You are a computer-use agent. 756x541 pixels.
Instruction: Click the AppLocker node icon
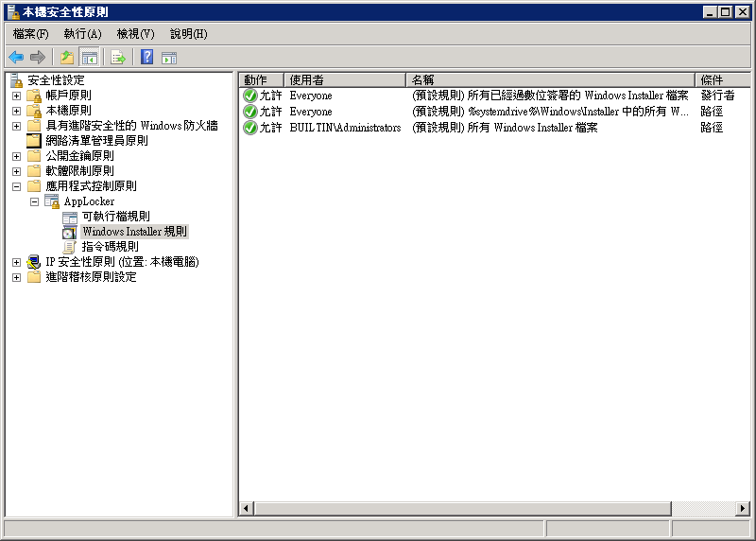52,201
